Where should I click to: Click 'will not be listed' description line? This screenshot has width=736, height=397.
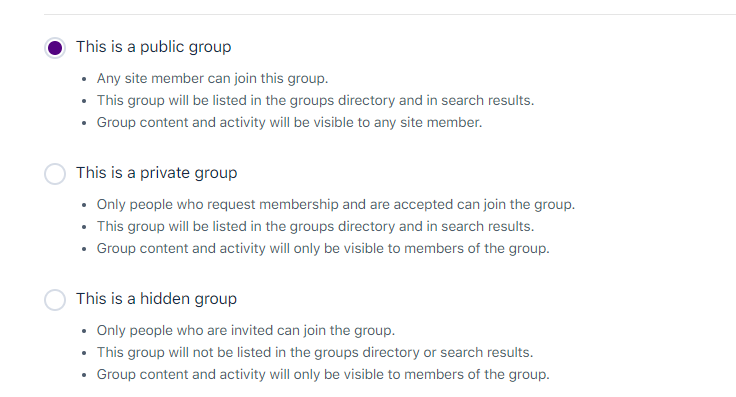(x=315, y=352)
